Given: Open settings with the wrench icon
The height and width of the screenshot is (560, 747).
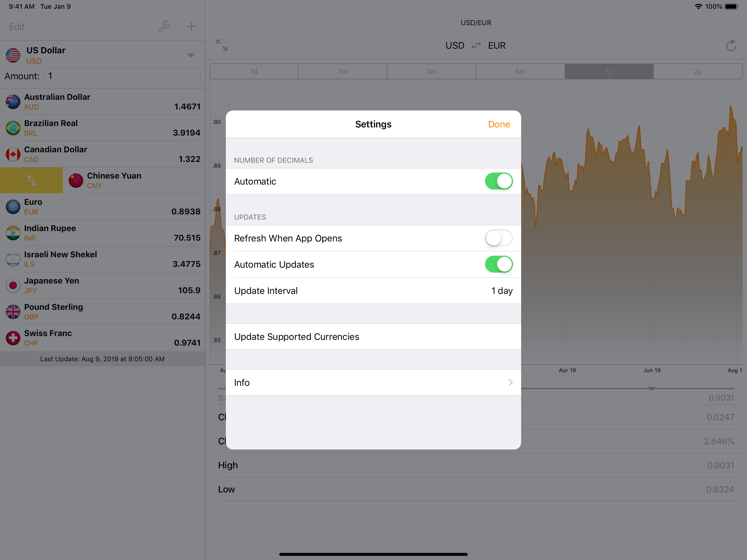Looking at the screenshot, I should pos(164,26).
